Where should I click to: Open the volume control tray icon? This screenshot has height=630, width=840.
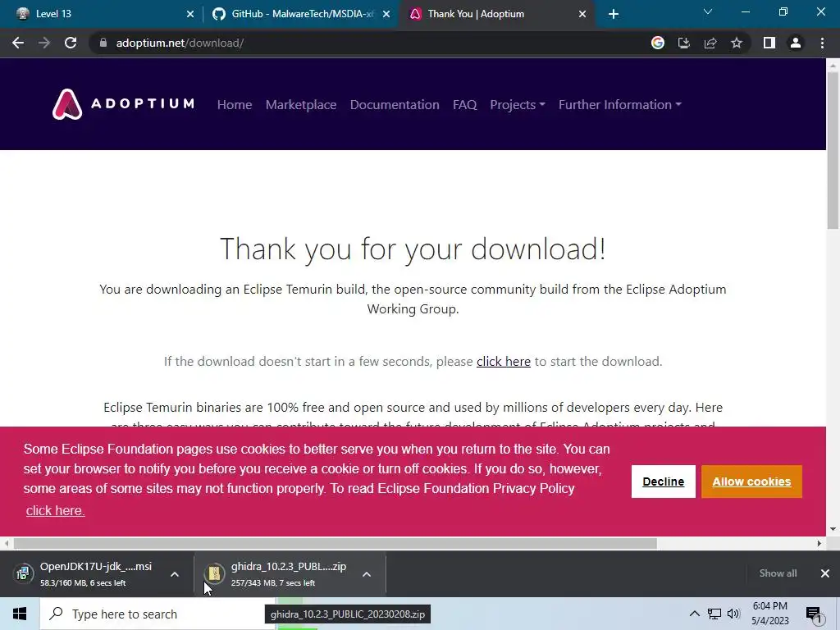(x=734, y=614)
